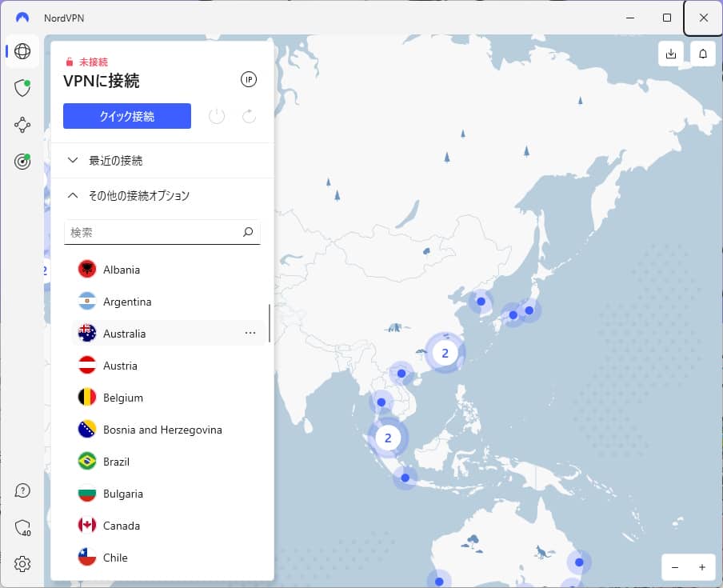The image size is (723, 588).
Task: Click the NordVPN logo in title bar
Action: (22, 18)
